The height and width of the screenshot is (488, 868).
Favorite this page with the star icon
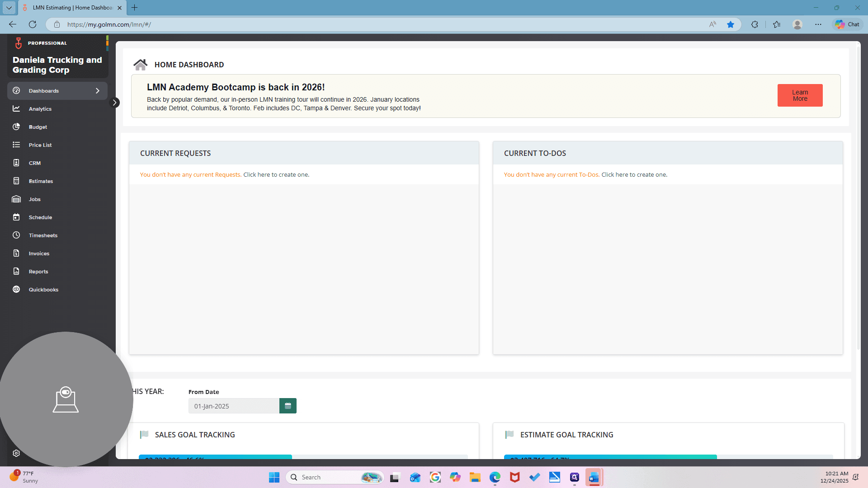[731, 24]
